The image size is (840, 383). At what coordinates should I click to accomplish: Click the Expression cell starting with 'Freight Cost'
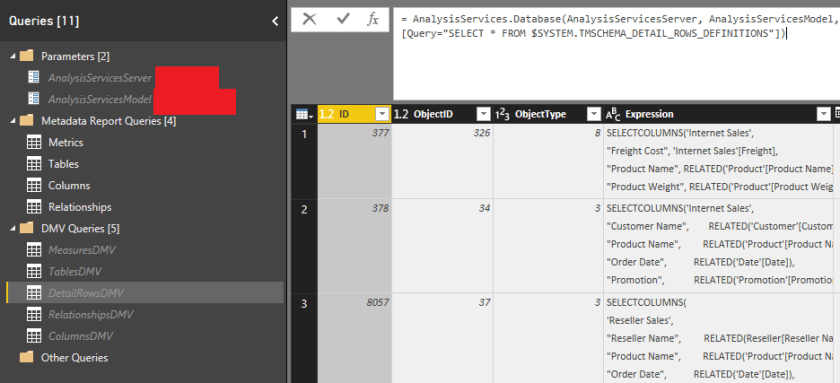(718, 161)
